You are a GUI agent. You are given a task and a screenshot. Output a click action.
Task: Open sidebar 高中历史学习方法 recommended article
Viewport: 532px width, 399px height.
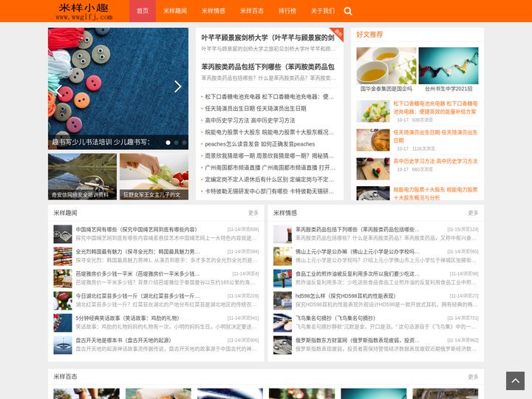435,161
